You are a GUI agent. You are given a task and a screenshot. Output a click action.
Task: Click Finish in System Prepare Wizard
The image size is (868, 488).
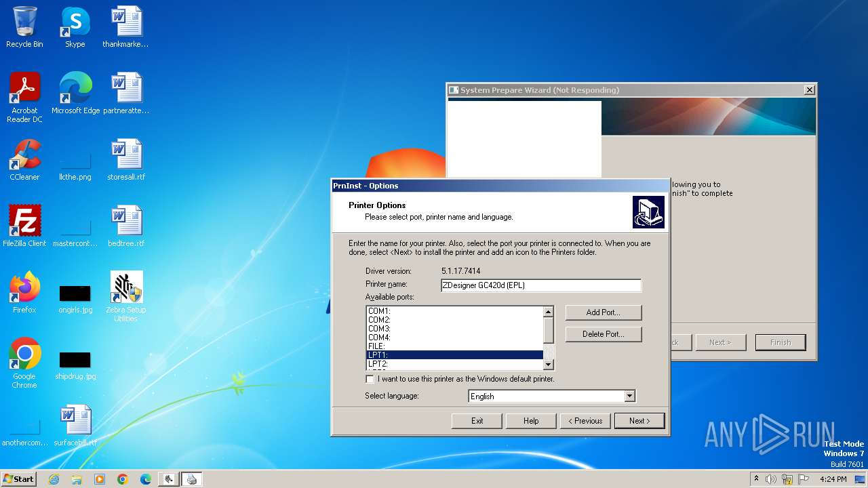tap(781, 342)
